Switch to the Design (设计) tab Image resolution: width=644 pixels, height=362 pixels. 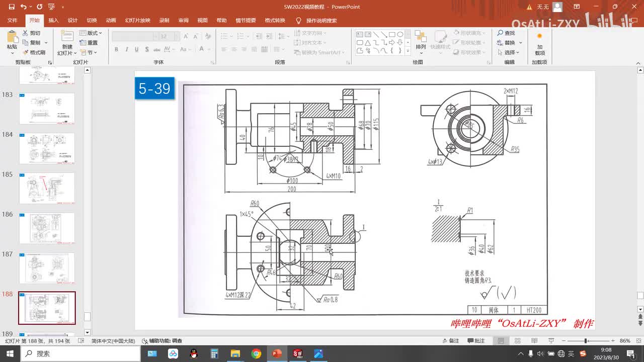tap(72, 21)
